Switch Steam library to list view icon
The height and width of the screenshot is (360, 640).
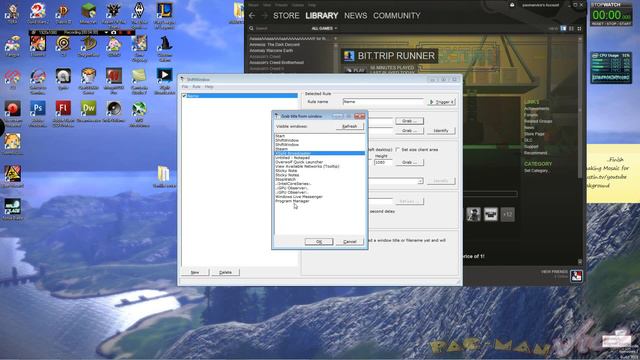coord(571,29)
